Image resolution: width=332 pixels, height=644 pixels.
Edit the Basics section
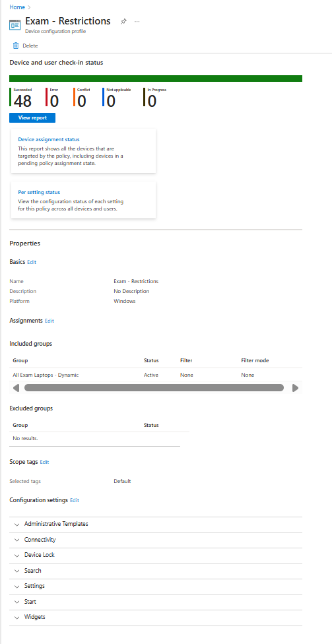point(32,262)
